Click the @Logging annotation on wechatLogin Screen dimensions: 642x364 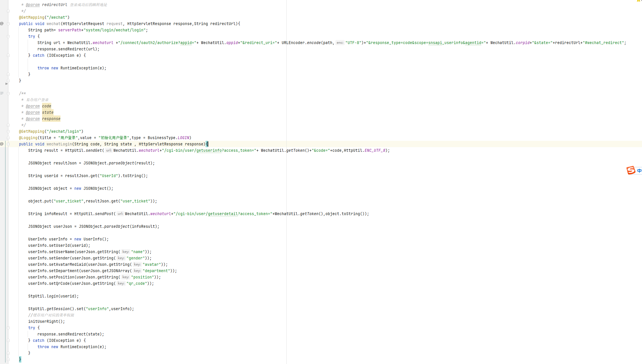28,138
